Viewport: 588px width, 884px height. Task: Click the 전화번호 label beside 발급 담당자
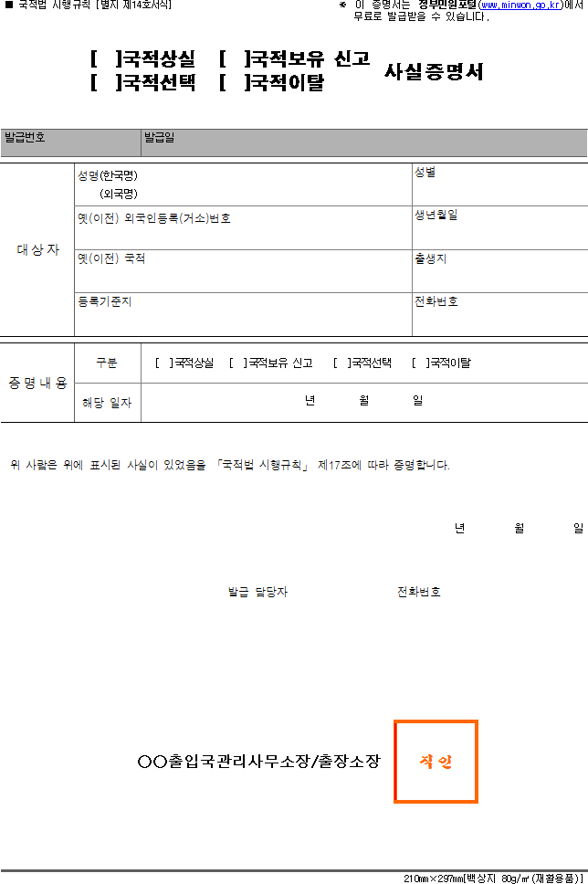[x=419, y=592]
